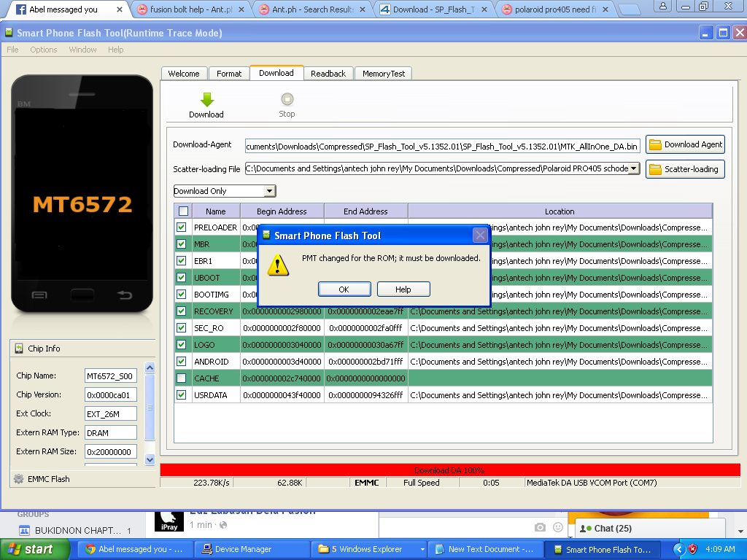Click the camera icon in Facebook page
Viewport: 747px width, 560px height.
(x=540, y=527)
